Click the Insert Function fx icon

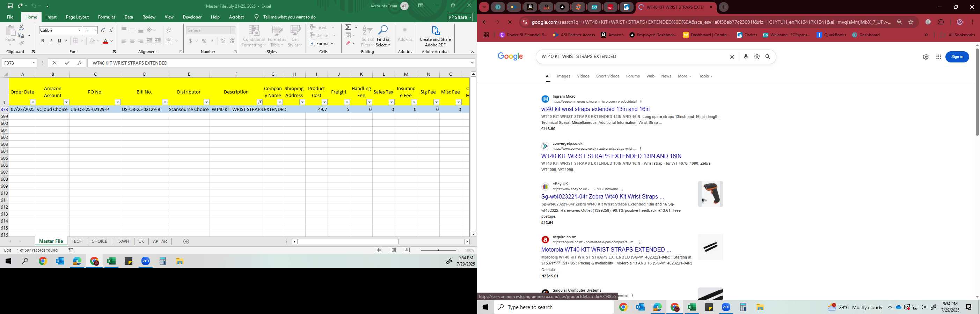point(79,63)
